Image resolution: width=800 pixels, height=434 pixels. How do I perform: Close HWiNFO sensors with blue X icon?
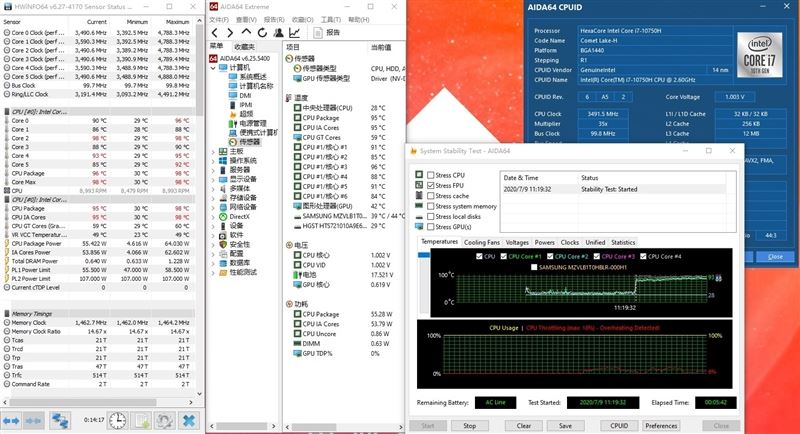(189, 421)
